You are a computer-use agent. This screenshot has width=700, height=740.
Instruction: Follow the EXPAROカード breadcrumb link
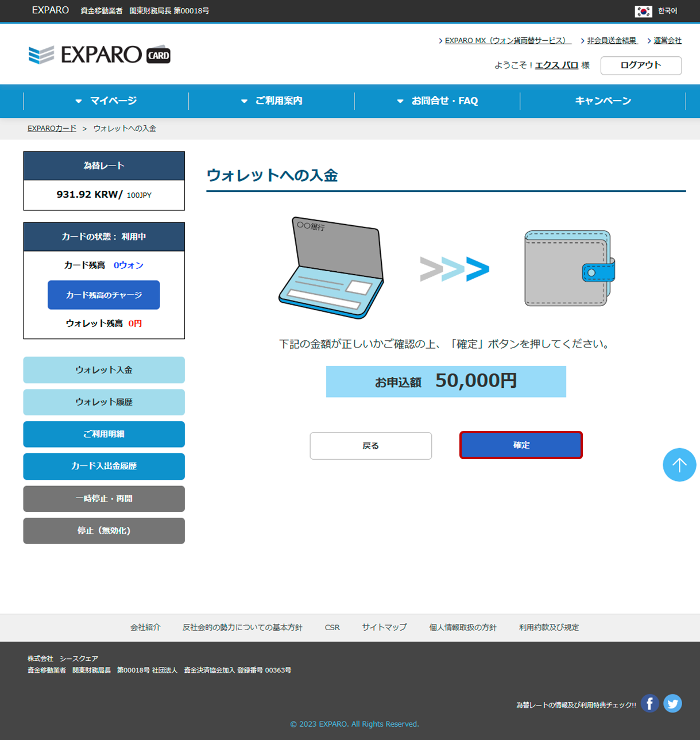[x=52, y=129]
